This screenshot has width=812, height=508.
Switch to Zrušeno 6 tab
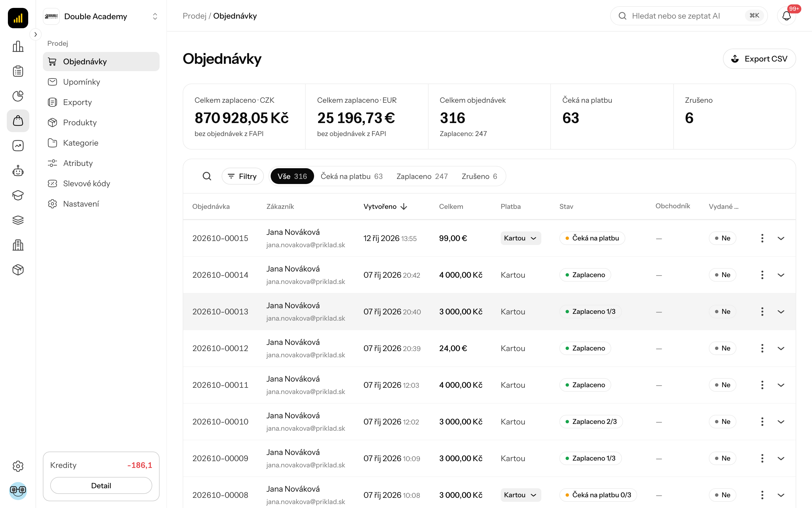click(479, 176)
